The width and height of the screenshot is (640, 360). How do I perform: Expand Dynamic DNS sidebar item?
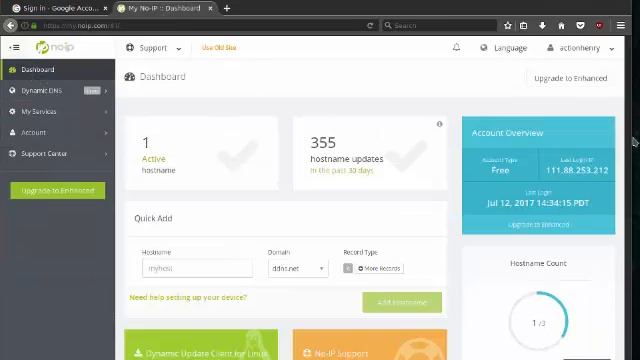tap(58, 91)
